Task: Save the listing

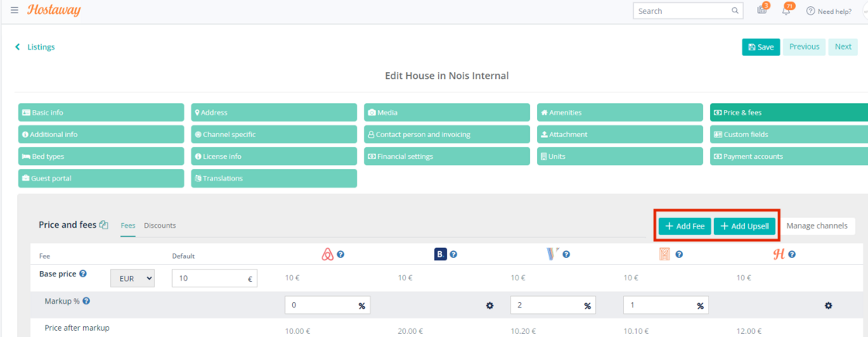Action: (760, 47)
